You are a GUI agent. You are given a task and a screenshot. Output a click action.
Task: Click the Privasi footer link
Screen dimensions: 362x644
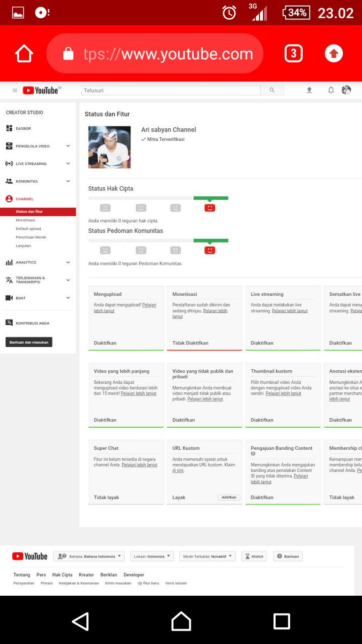(x=47, y=583)
